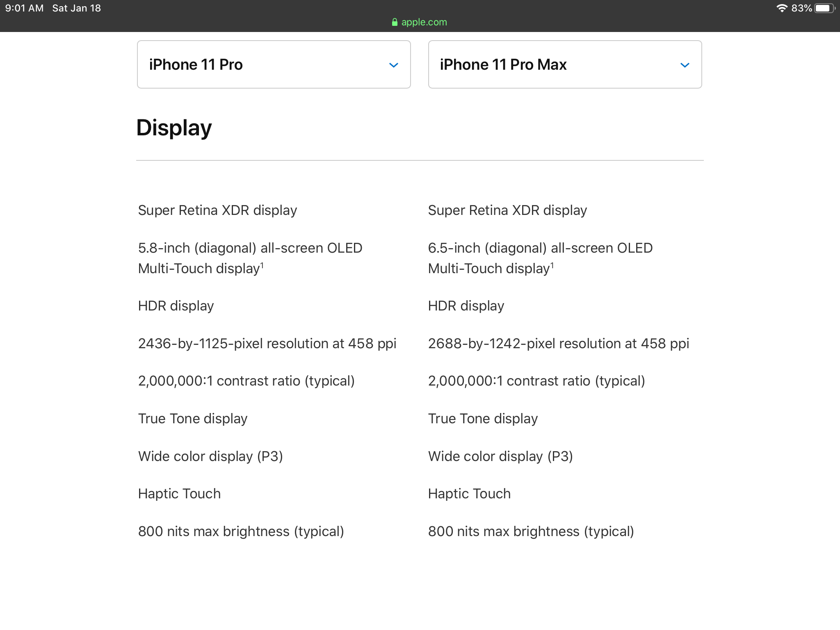Tap the Wi-Fi icon in the status bar
This screenshot has height=630, width=840.
tap(782, 7)
